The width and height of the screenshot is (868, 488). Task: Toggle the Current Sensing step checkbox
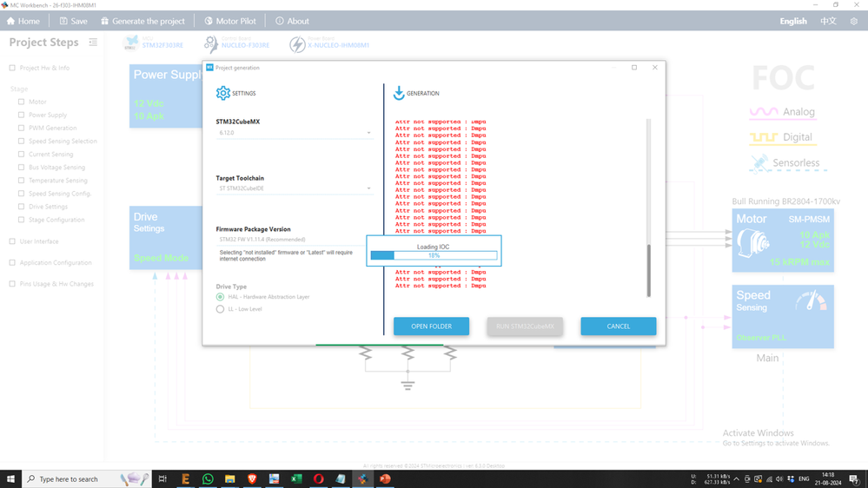point(21,155)
